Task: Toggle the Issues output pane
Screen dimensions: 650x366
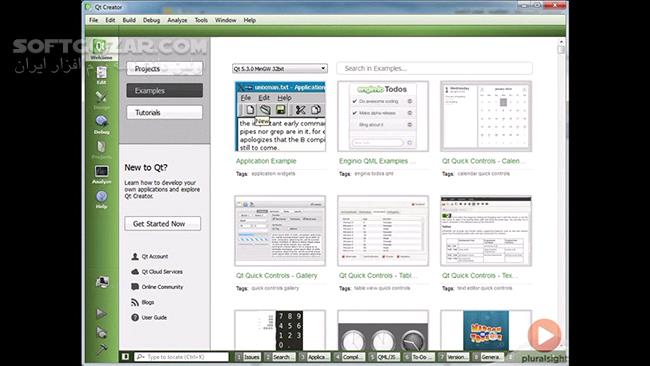Action: tap(248, 357)
